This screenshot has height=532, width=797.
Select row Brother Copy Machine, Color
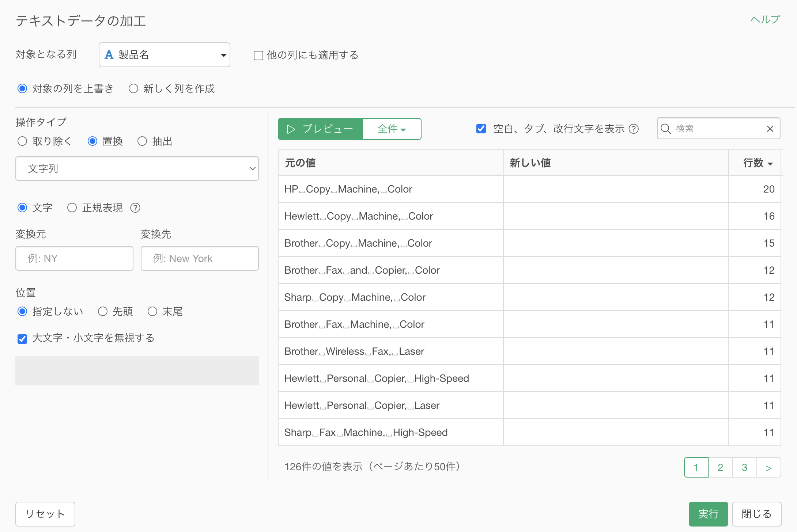(529, 243)
